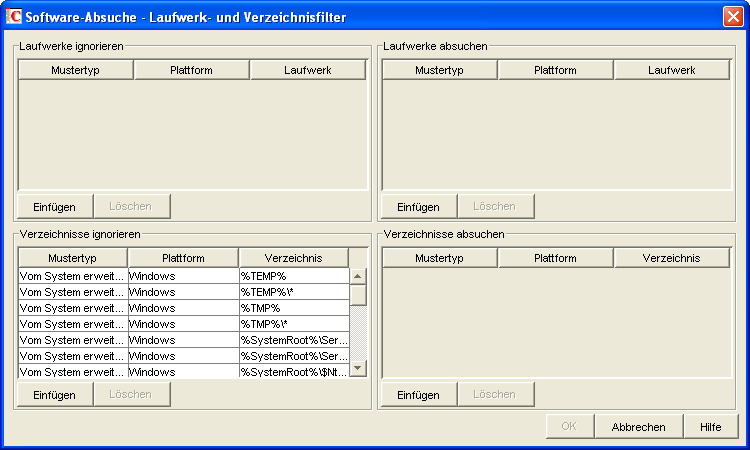The image size is (750, 450).
Task: Click Einfügen under Laufwerke absuchen
Action: (x=419, y=207)
